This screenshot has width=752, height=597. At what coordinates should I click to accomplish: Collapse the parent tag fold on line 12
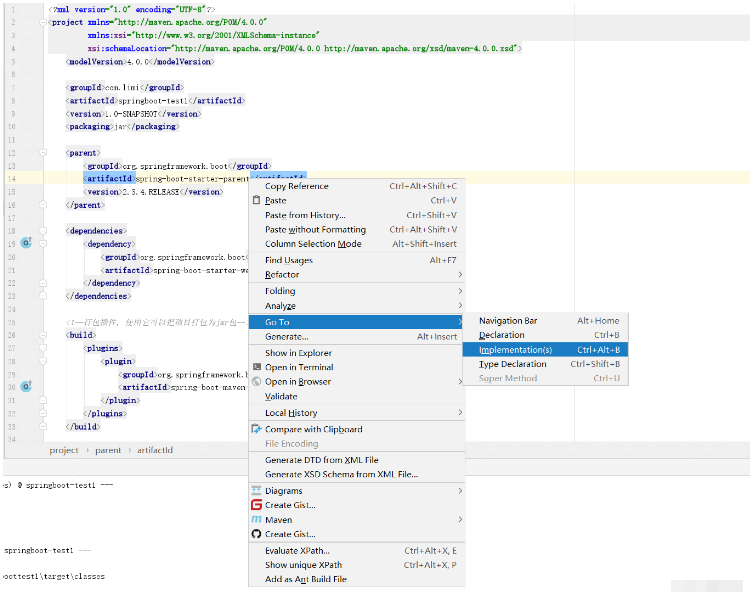(x=43, y=153)
